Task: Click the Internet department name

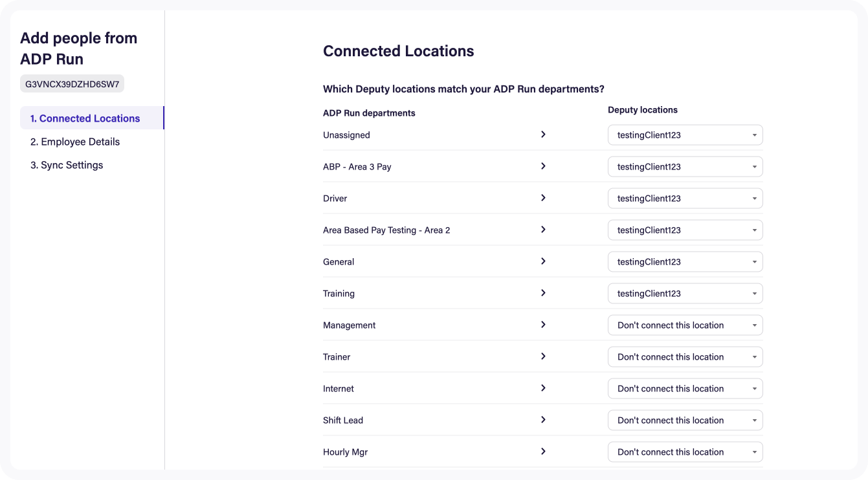Action: click(x=339, y=389)
